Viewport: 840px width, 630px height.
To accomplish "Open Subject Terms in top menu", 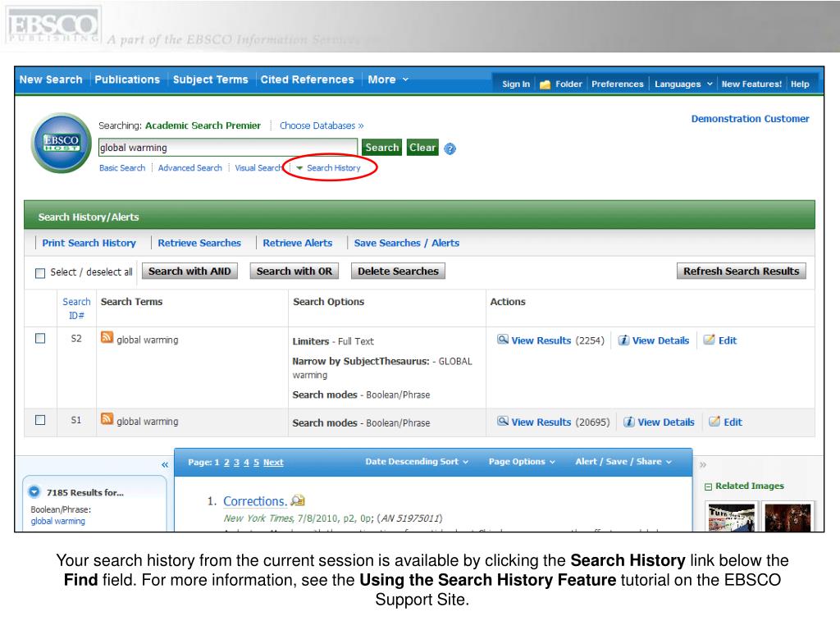I will [211, 80].
